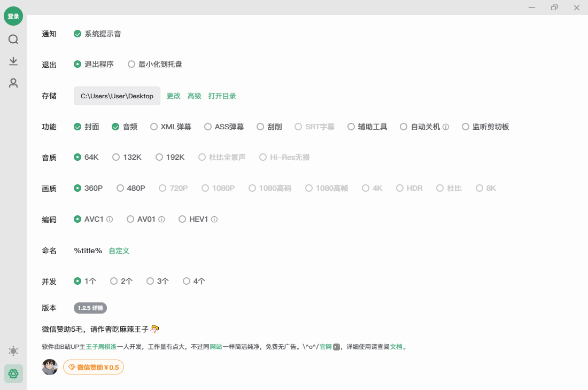588x390 pixels.
Task: Select 192K audio quality
Action: 170,157
